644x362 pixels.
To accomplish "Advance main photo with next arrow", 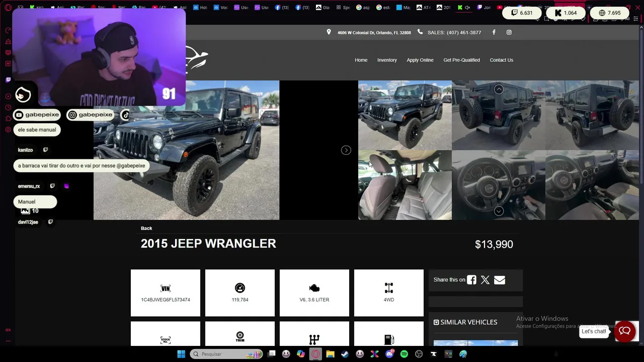I will [346, 150].
